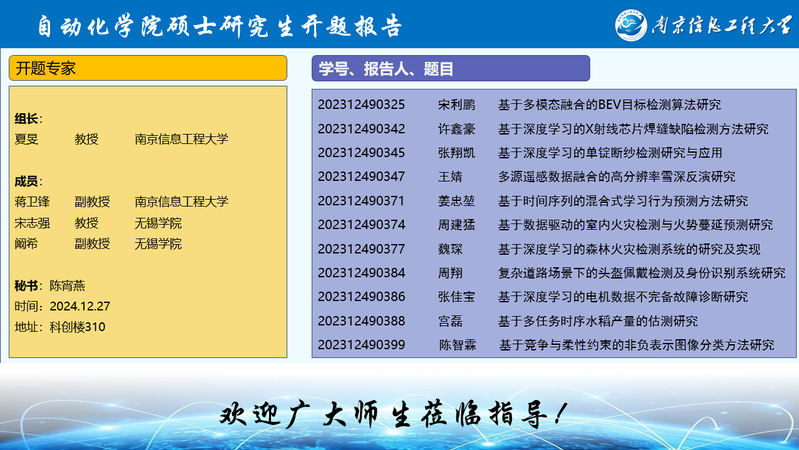Image resolution: width=799 pixels, height=450 pixels.
Task: Click member 蒋卫锋 in expert list
Action: coord(33,201)
